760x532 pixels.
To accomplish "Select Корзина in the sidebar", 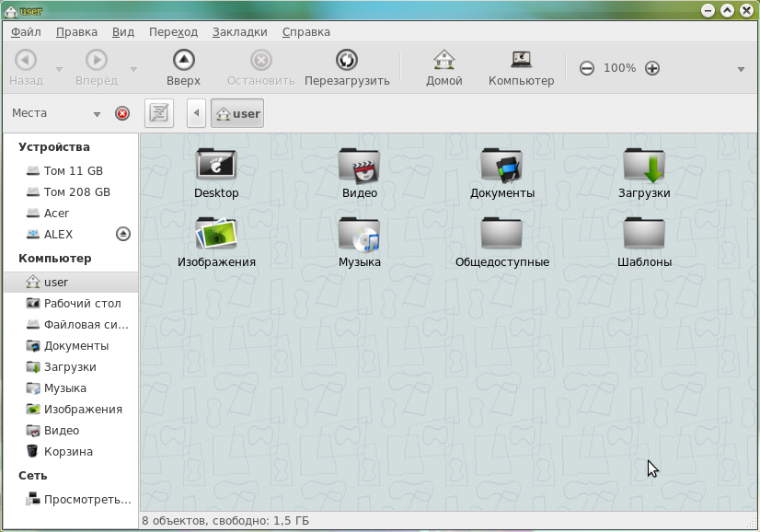I will 68,452.
